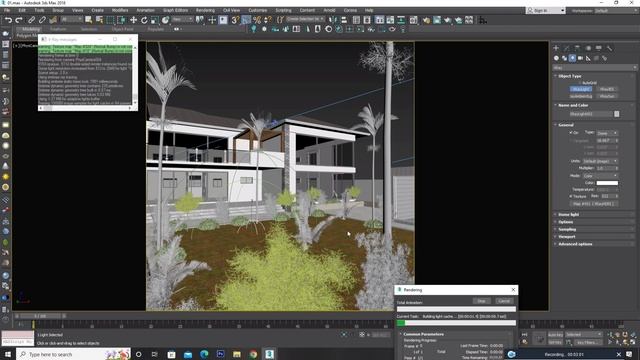This screenshot has width=640, height=360.
Task: Toggle Auto Key animation mode
Action: [555, 335]
